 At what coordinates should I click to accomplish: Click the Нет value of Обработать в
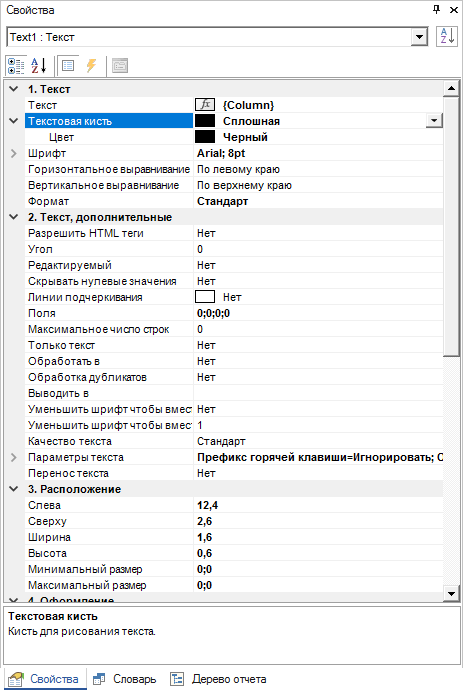point(206,361)
